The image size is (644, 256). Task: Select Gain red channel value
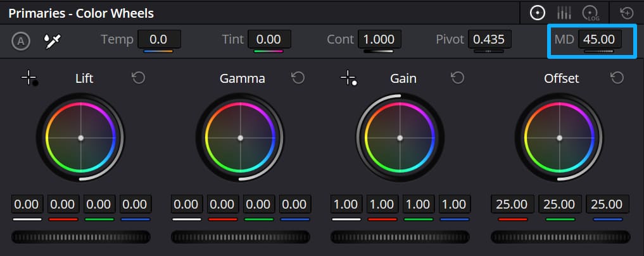(x=382, y=204)
